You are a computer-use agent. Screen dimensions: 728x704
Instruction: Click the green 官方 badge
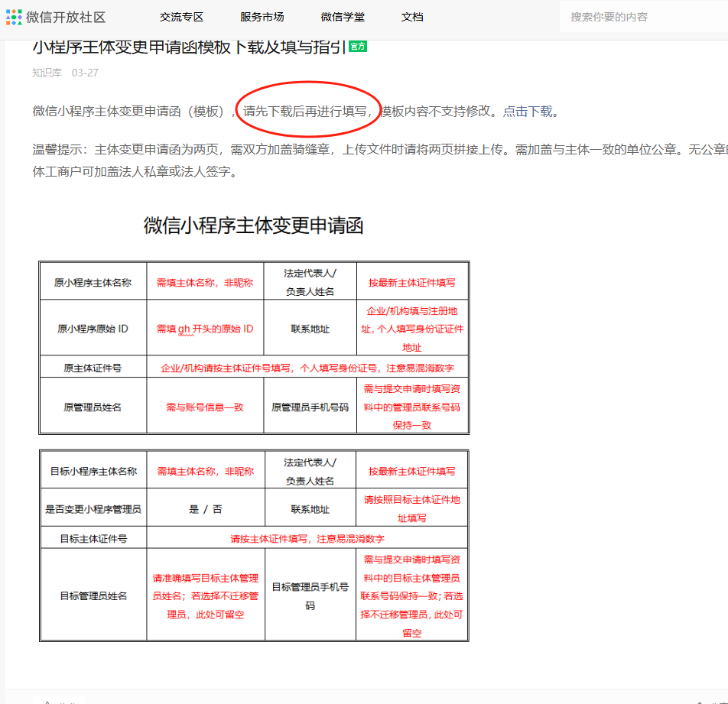[358, 47]
